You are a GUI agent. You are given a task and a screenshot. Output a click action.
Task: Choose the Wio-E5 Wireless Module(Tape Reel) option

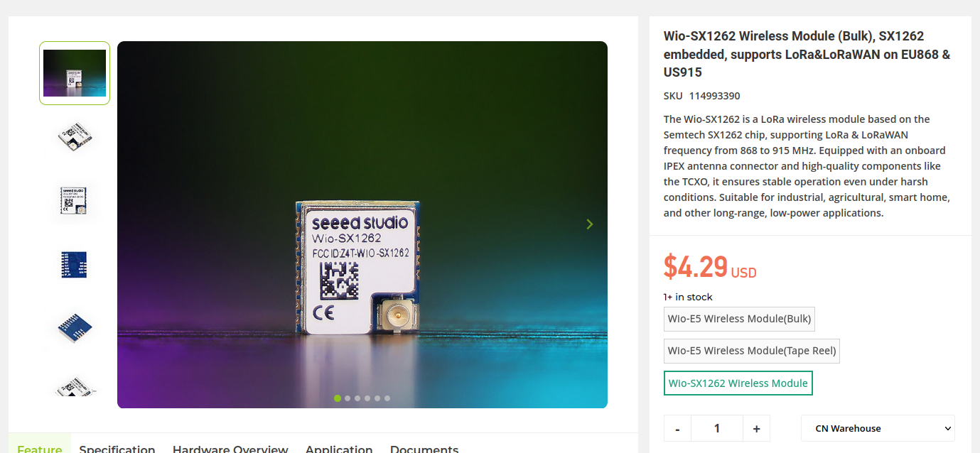(752, 351)
